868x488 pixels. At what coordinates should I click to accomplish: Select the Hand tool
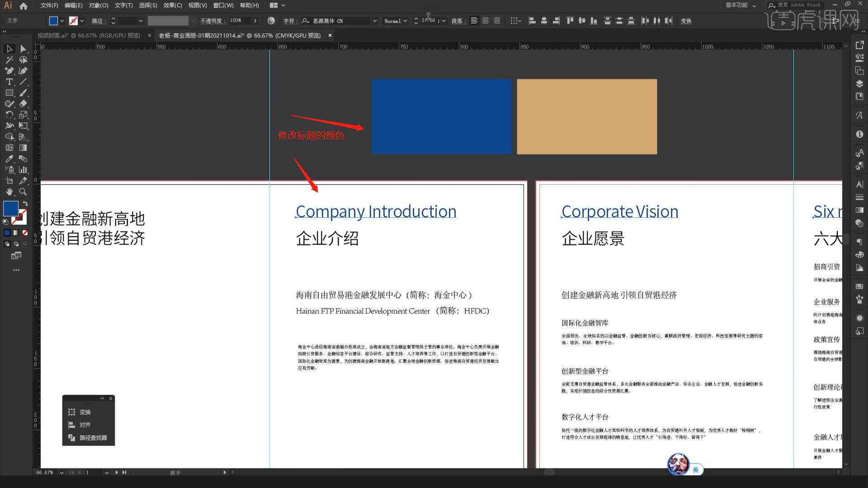[8, 190]
